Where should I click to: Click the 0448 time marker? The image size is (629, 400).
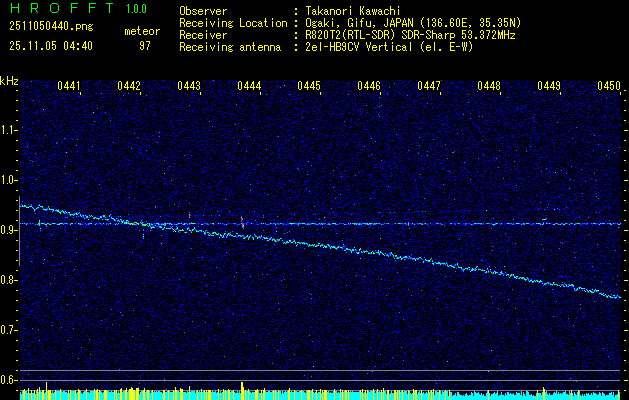(489, 87)
